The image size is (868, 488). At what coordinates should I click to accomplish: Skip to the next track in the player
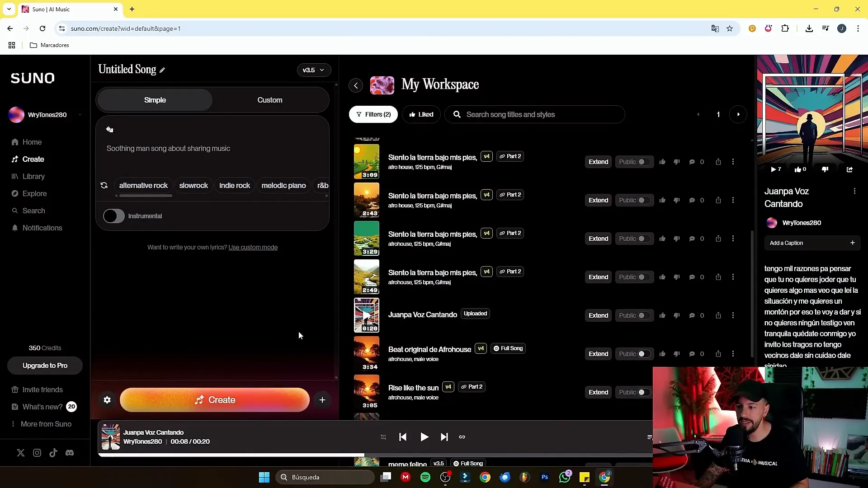tap(444, 437)
